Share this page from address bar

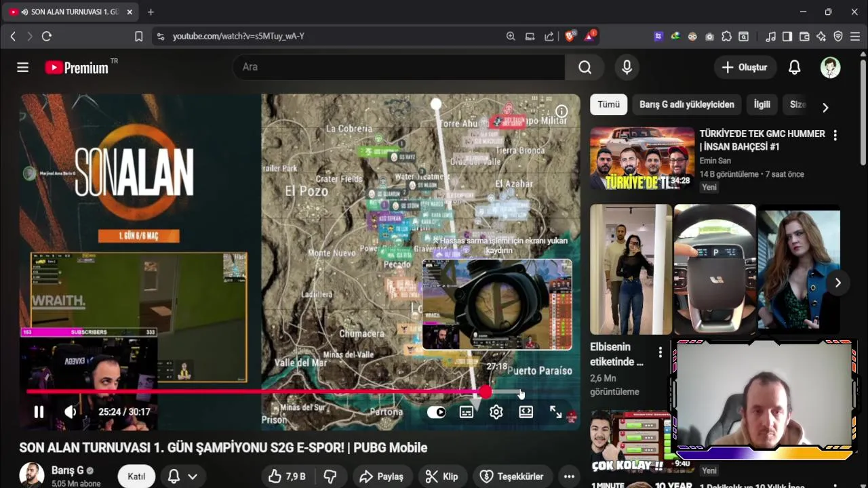pos(549,36)
